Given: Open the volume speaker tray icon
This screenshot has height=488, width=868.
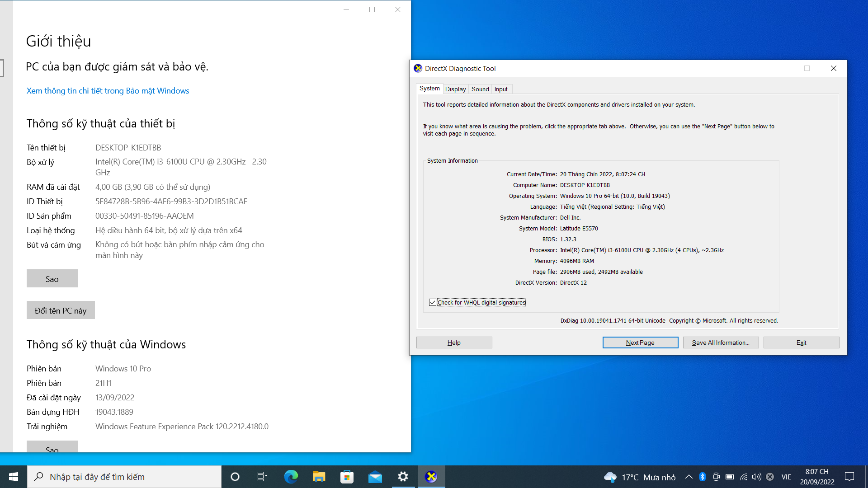Looking at the screenshot, I should point(757,477).
